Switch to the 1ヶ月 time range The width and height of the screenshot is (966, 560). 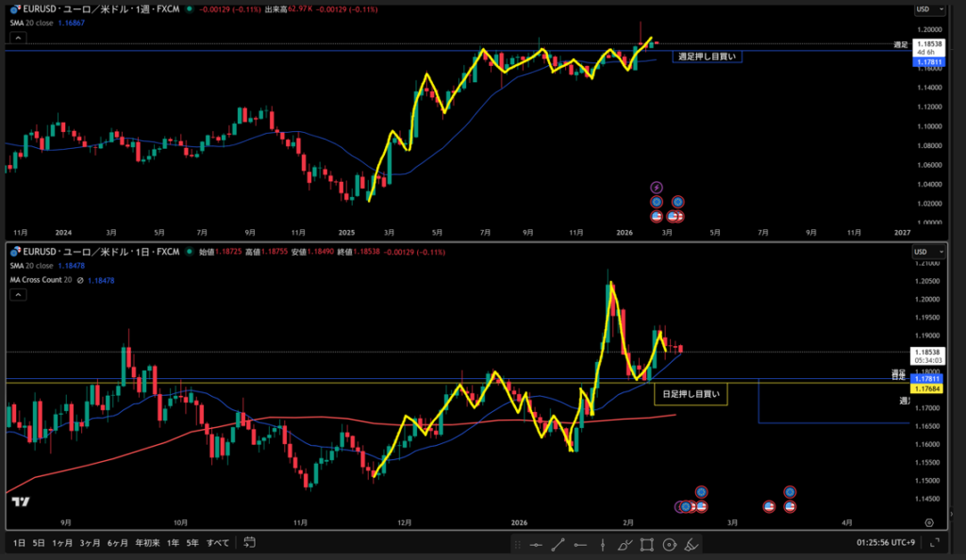pyautogui.click(x=62, y=543)
